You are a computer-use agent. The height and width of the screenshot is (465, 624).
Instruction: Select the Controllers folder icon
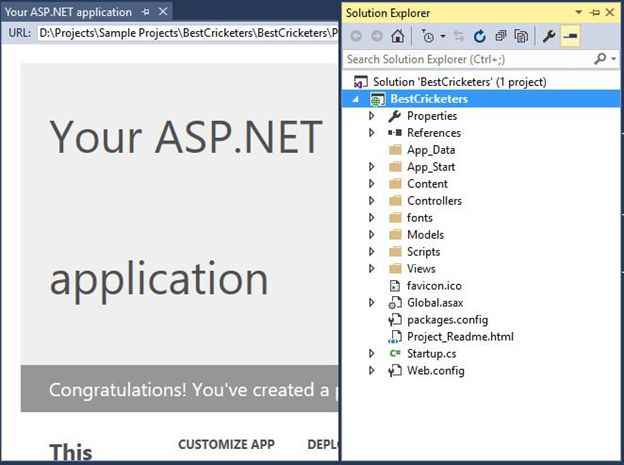click(395, 200)
